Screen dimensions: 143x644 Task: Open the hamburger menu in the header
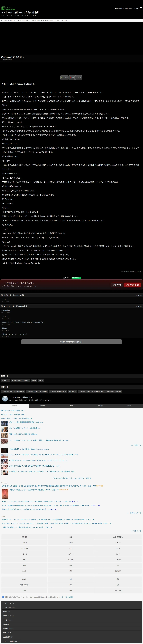141,8
